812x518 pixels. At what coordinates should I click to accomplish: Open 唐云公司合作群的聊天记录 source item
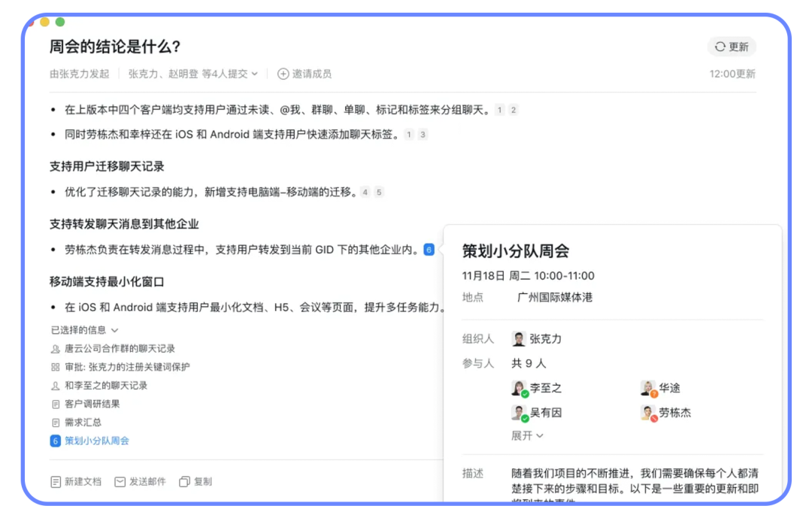(119, 349)
